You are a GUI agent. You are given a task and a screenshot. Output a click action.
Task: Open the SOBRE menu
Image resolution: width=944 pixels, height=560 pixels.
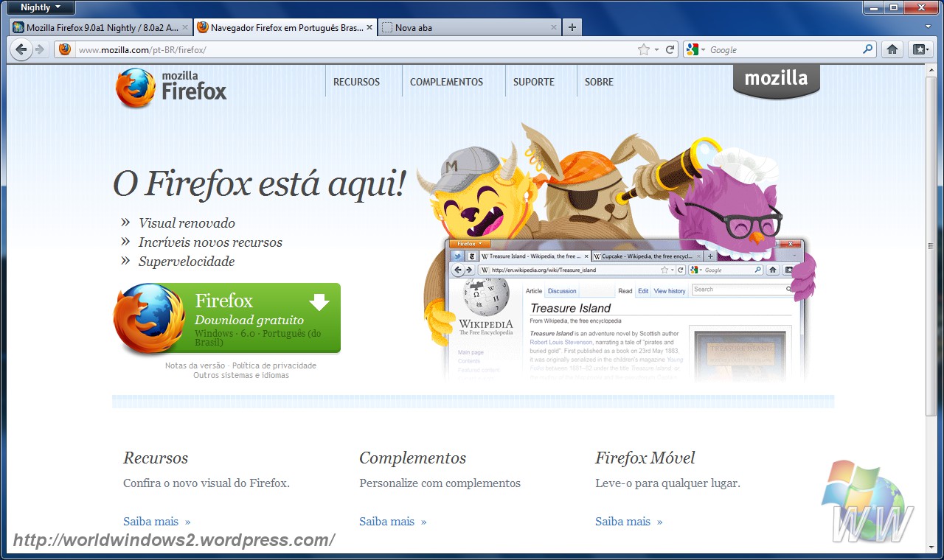pyautogui.click(x=599, y=82)
